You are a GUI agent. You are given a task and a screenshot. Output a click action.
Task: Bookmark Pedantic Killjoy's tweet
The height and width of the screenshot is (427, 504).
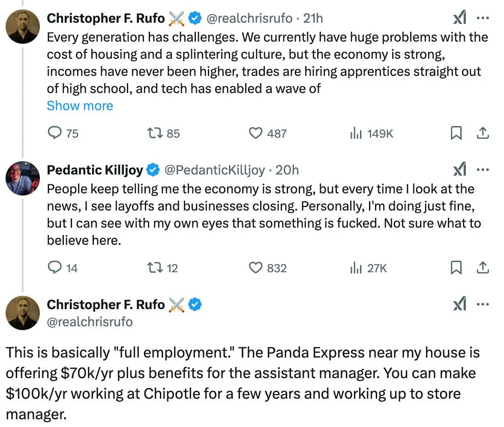(x=456, y=268)
